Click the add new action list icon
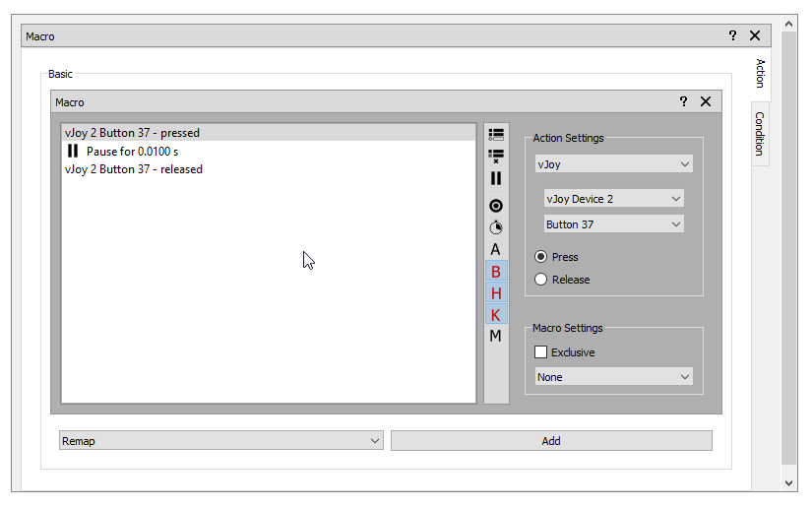 point(496,135)
